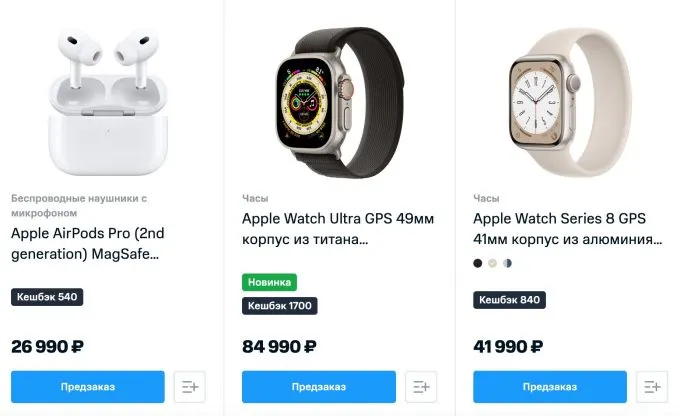Select the black color swatch for Series 8
Screen dimensions: 680x416
tap(477, 263)
